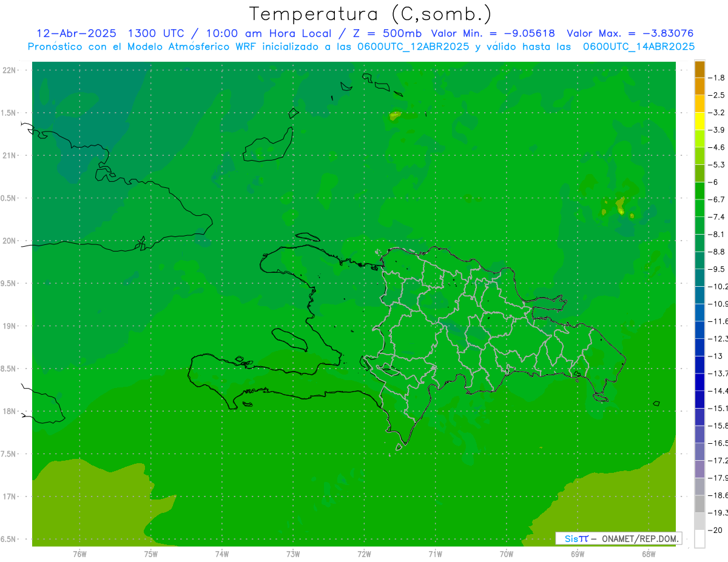Click the "Valor Min. = -9.05618" text
The image size is (728, 562).
(493, 33)
